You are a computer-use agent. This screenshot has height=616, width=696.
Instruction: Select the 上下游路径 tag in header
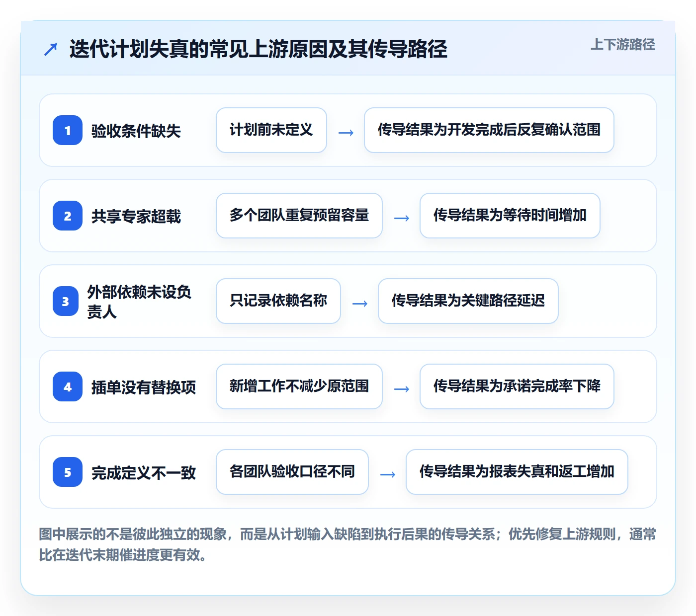pyautogui.click(x=623, y=44)
